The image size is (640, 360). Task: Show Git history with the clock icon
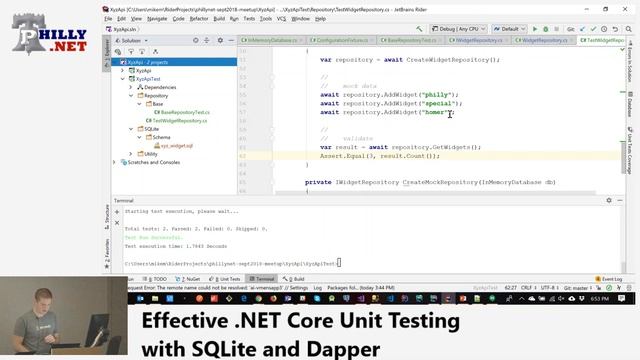click(604, 29)
